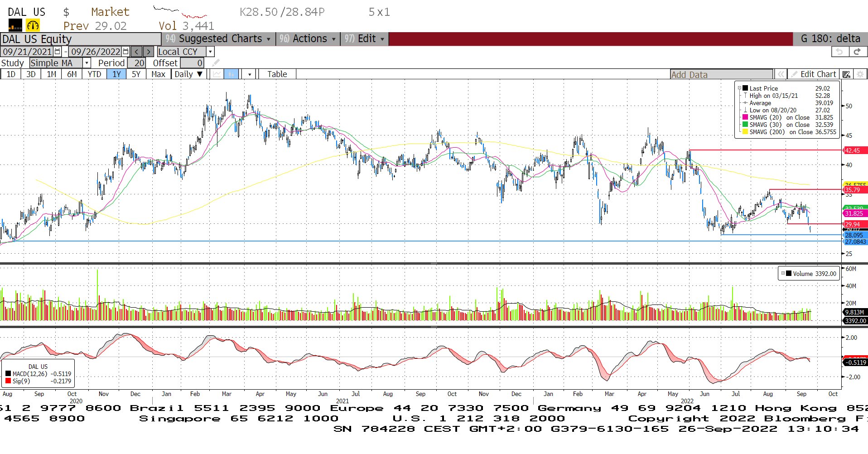
Task: Collapse panel with double chevron icon
Action: click(x=780, y=74)
